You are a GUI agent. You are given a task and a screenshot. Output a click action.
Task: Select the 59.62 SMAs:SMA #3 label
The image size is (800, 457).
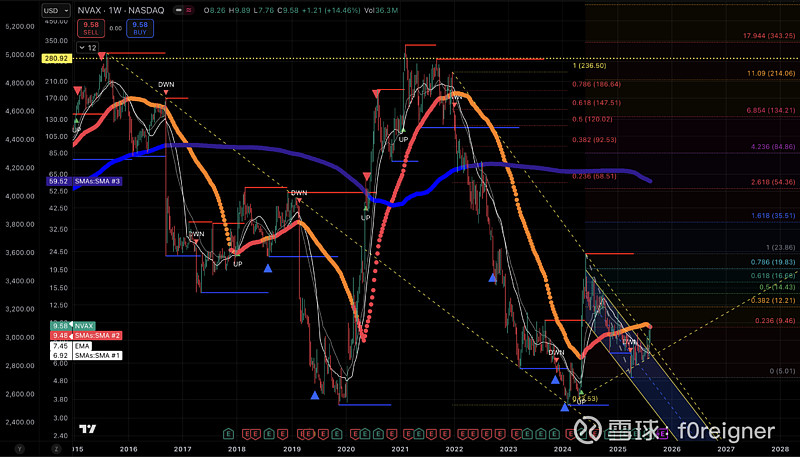pos(83,181)
